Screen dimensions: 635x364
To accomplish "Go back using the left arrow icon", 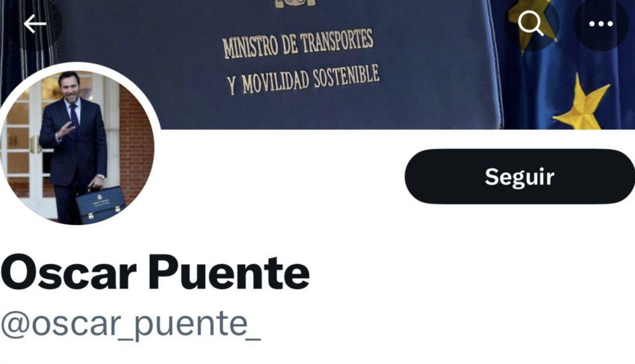I will pyautogui.click(x=35, y=24).
